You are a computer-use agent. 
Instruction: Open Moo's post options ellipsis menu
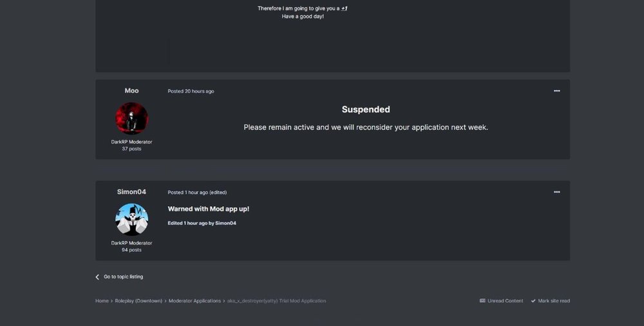tap(556, 91)
